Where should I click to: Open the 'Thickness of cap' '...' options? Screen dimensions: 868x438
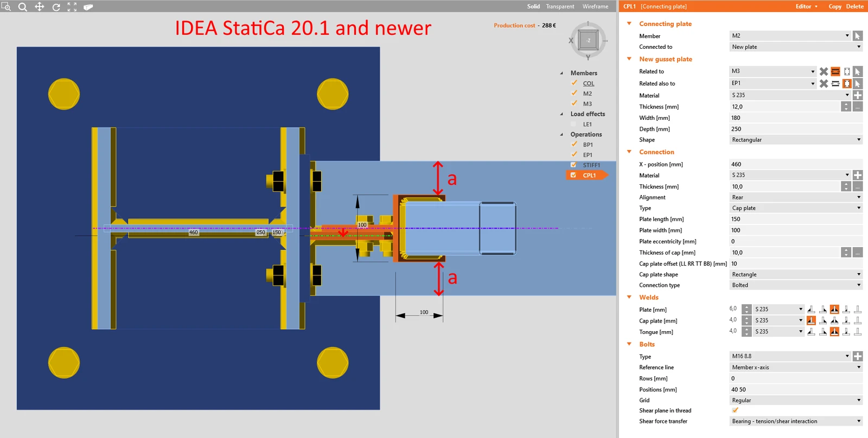point(858,253)
